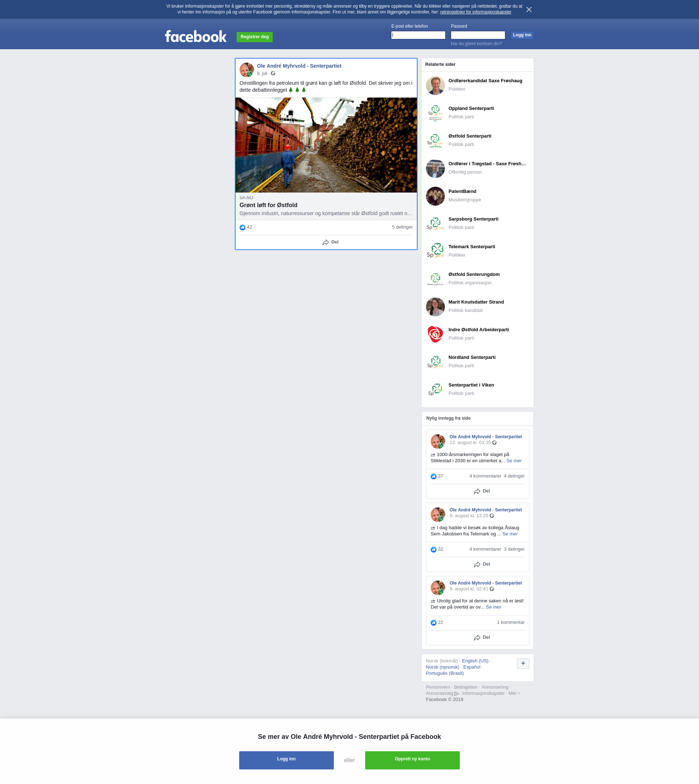Screen dimensions: 699x784
Task: Click Ole André Myhrvold post avatar
Action: tap(246, 70)
